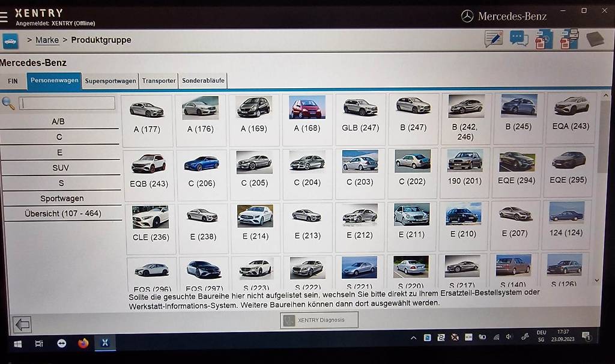Select the document with Mercedes star icon
The height and width of the screenshot is (364, 615).
[x=542, y=38]
